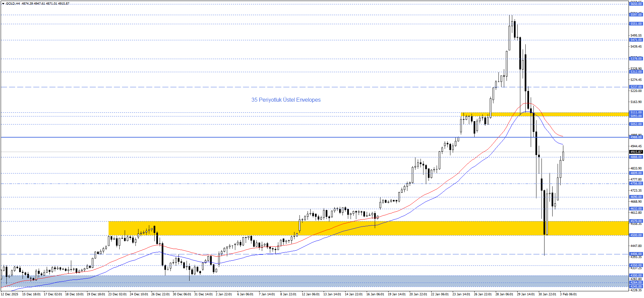The height and width of the screenshot is (298, 644).
Task: Click the 4809.00 price level label
Action: [636, 173]
